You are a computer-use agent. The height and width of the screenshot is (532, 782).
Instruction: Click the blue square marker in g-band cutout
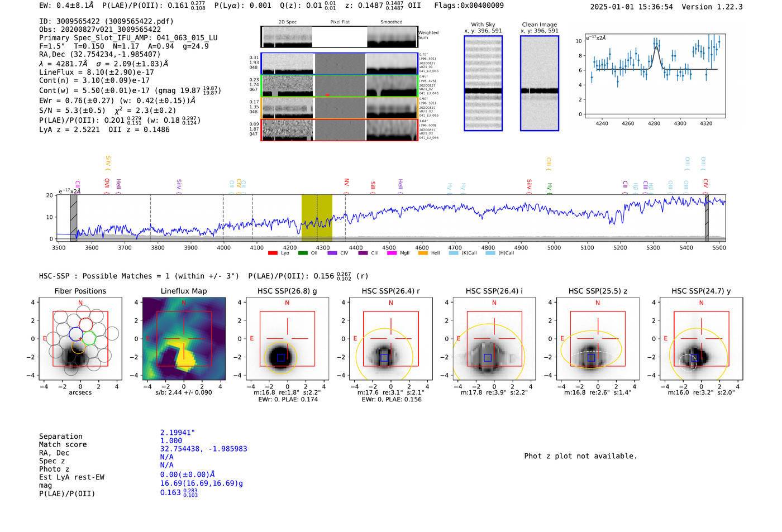click(x=281, y=357)
